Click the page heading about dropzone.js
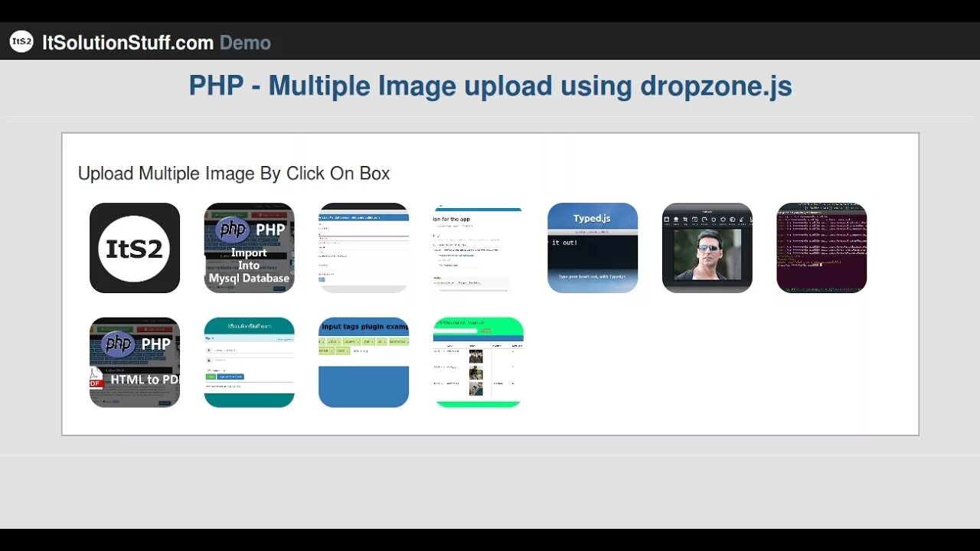 (490, 86)
